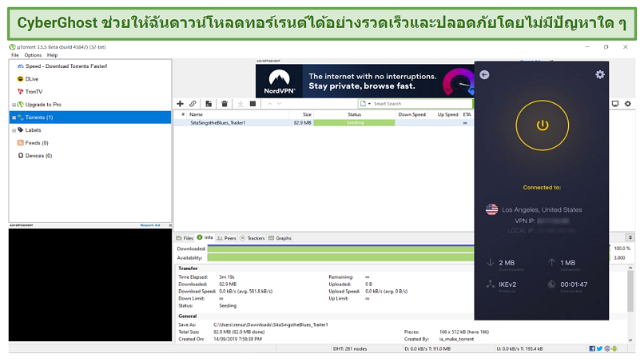644x362 pixels.
Task: Click the Twitter icon in status bar
Action: point(599,348)
